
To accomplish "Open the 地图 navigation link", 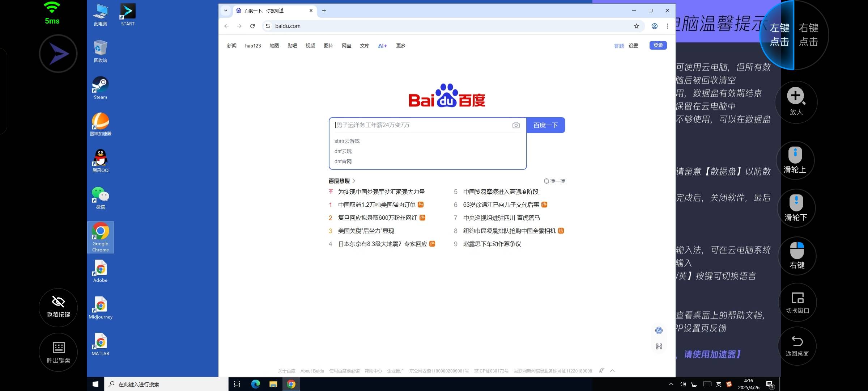I will point(274,46).
